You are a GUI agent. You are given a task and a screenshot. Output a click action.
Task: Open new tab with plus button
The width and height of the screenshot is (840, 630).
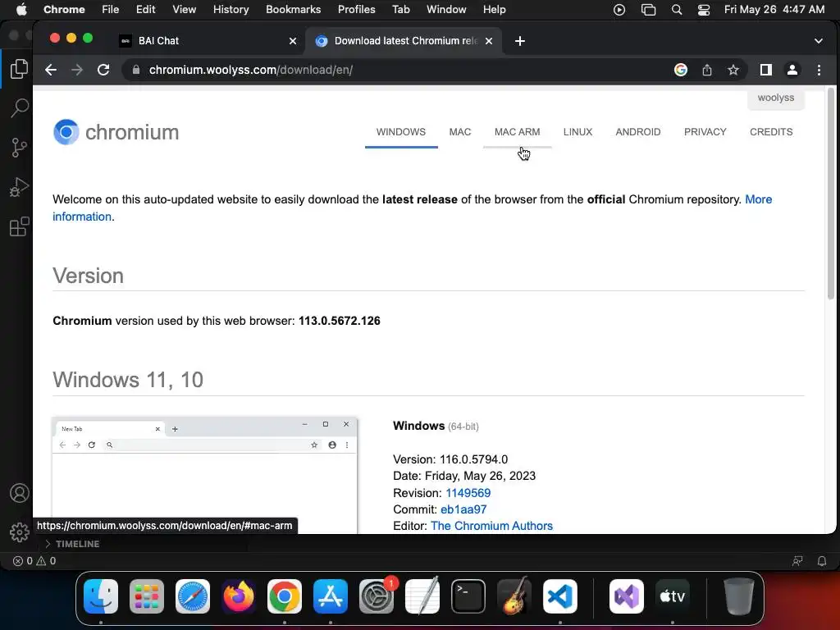tap(519, 41)
